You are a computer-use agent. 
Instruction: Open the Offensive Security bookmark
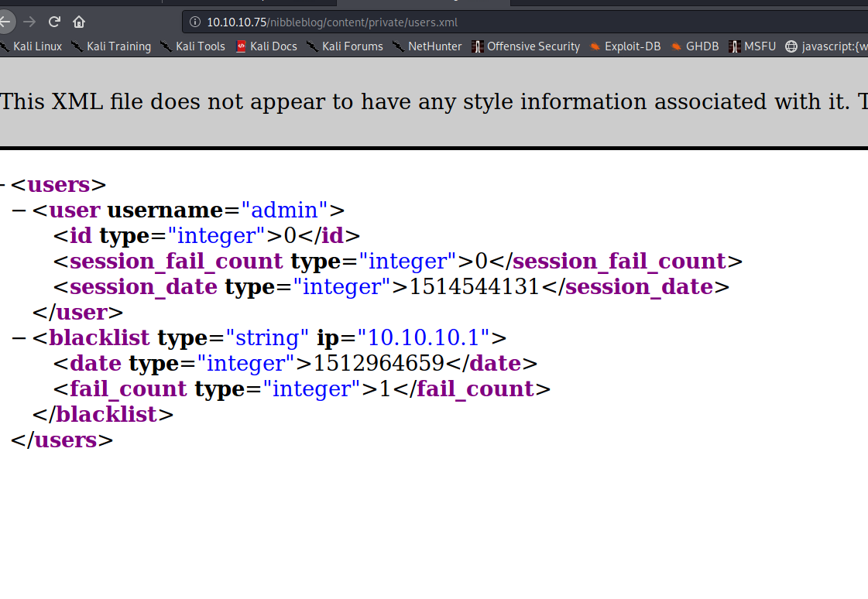click(526, 46)
